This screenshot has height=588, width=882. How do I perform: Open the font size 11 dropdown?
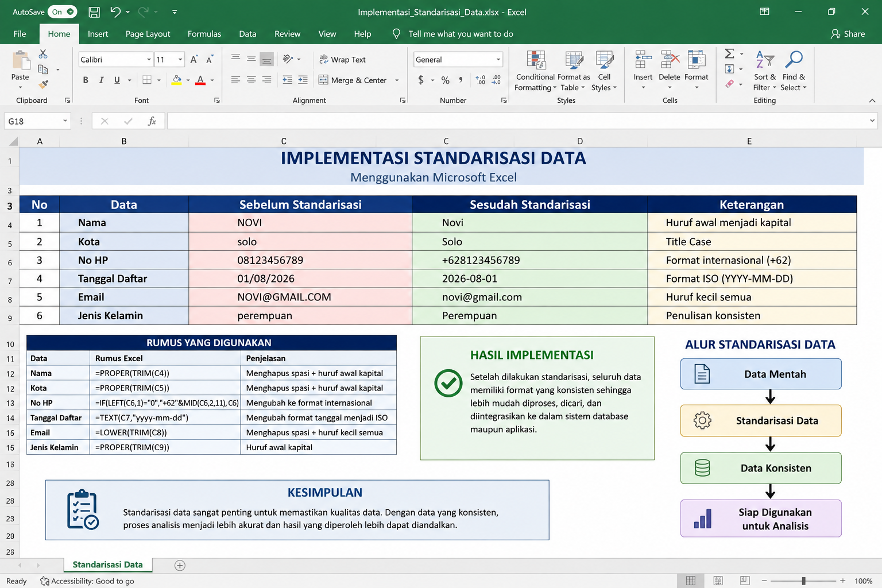180,60
